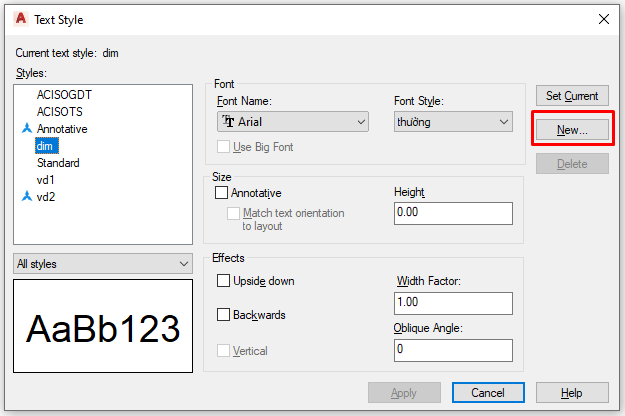Image resolution: width=625 pixels, height=416 pixels.
Task: Close the Text Style dialog
Action: [602, 19]
